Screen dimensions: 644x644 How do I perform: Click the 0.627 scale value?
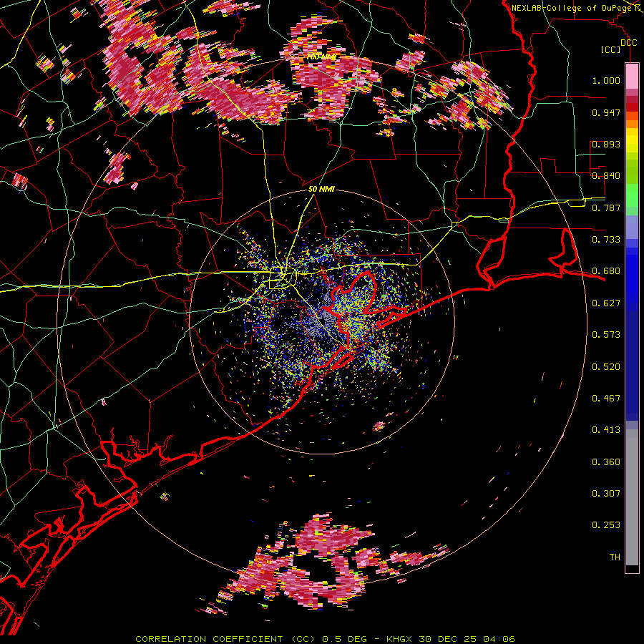[606, 303]
